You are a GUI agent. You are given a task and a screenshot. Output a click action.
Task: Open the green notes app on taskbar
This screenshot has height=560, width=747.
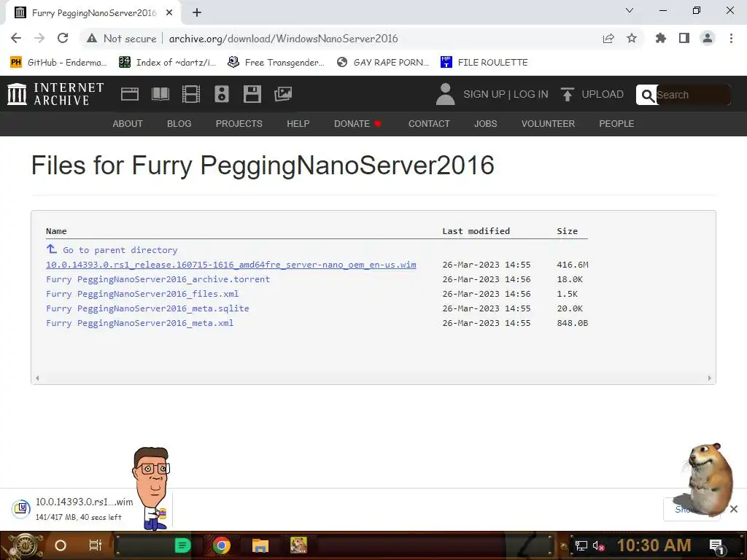pyautogui.click(x=182, y=545)
